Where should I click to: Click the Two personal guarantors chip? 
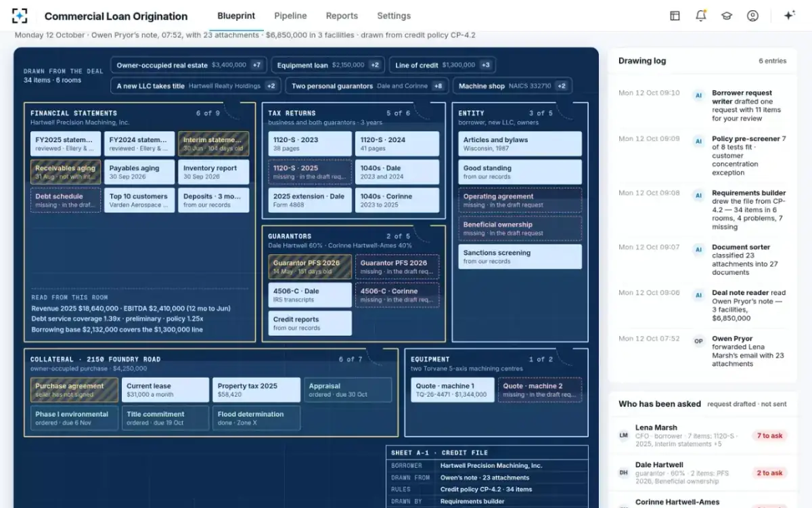[367, 86]
